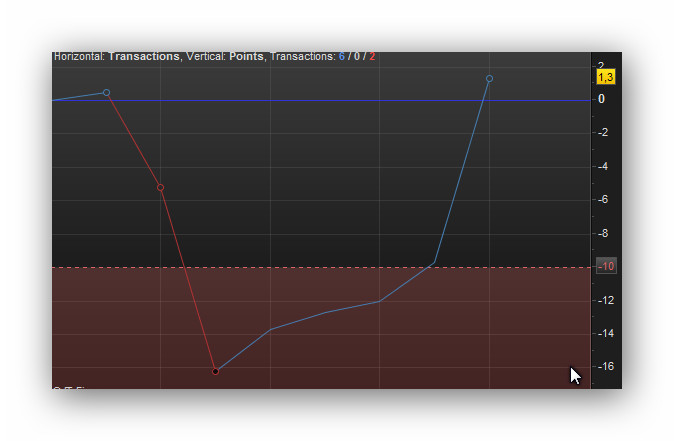Click the -14 axis label

[606, 333]
